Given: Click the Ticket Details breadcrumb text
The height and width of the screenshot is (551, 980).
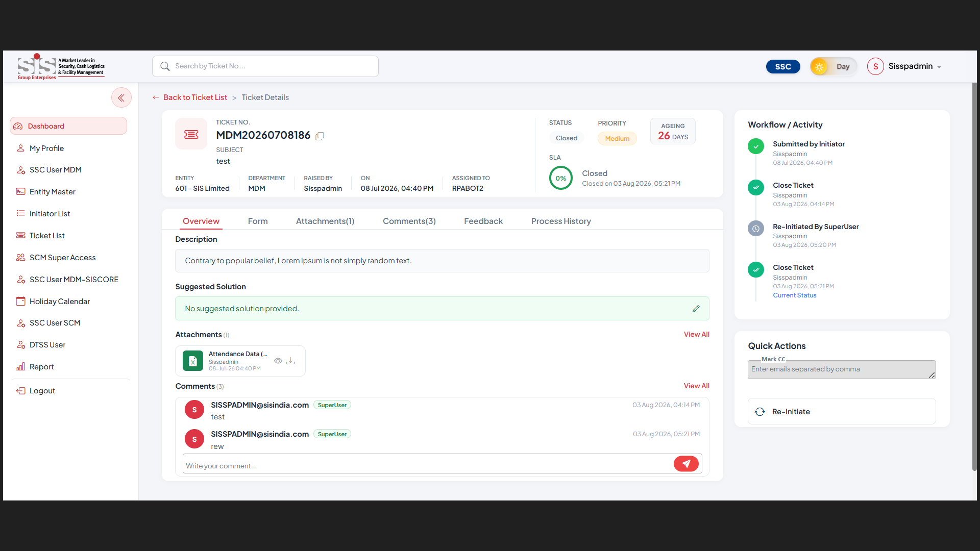Looking at the screenshot, I should (265, 97).
